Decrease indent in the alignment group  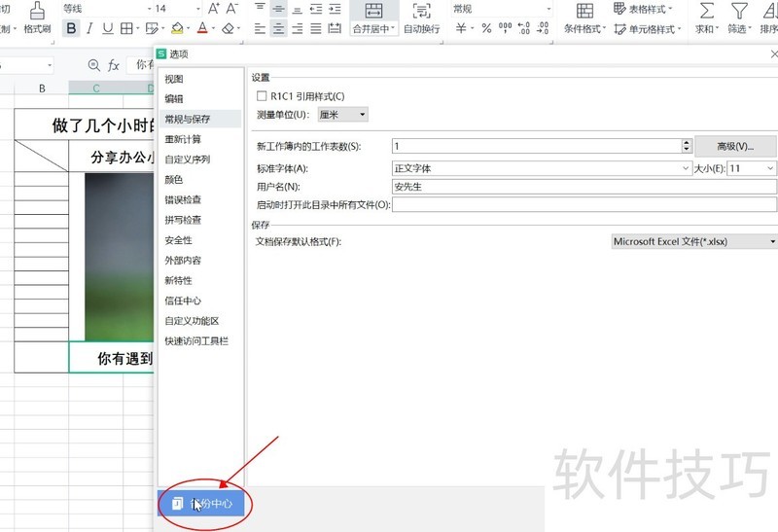point(316,9)
